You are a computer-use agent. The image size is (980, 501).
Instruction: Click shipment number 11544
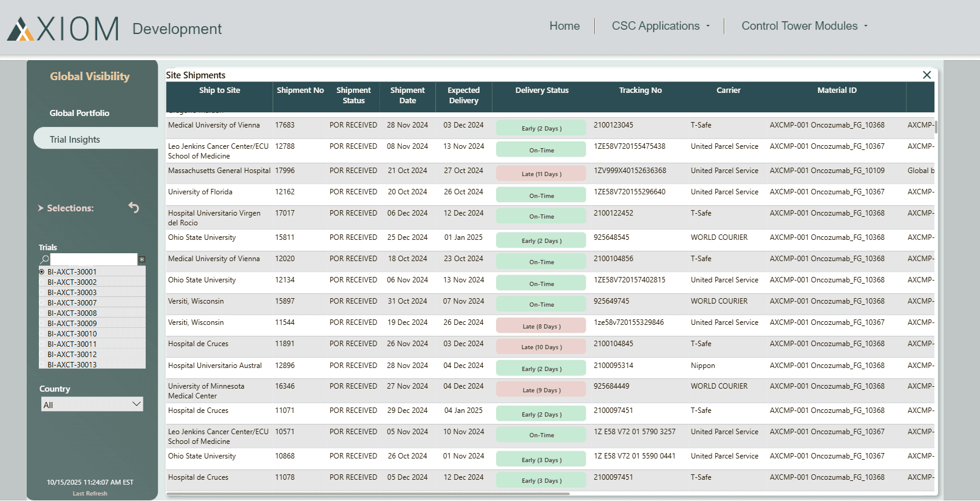[285, 322]
